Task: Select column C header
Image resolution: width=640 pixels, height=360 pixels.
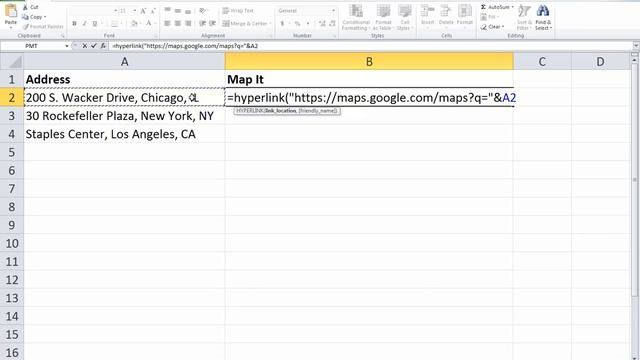Action: click(x=542, y=62)
